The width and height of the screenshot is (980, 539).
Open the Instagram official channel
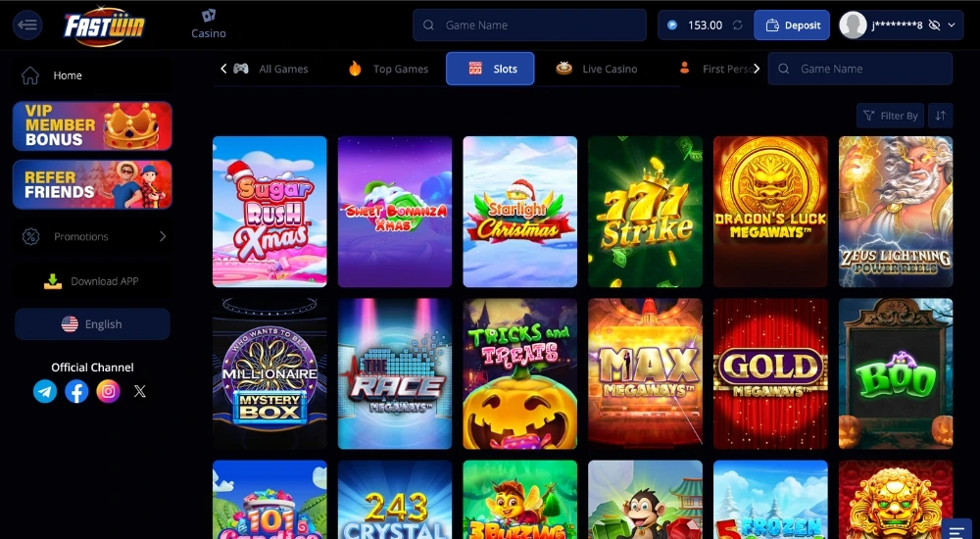tap(108, 391)
